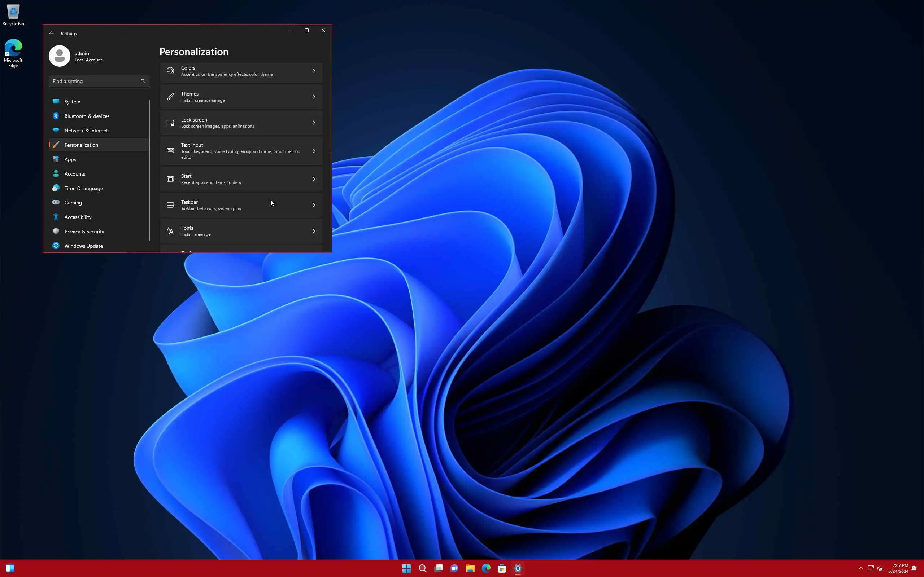Open Microsoft Store from taskbar
924x577 pixels.
tap(502, 568)
